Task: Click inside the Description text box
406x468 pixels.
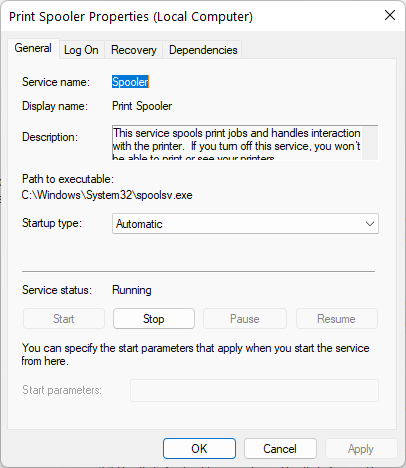Action: (237, 143)
